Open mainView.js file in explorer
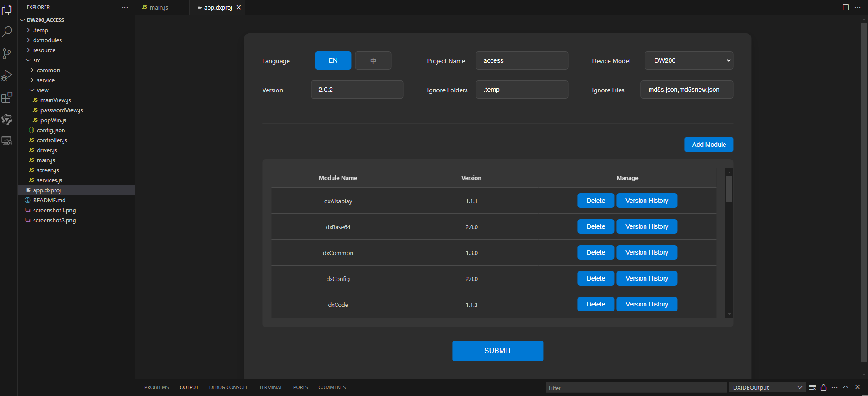 pyautogui.click(x=76, y=100)
